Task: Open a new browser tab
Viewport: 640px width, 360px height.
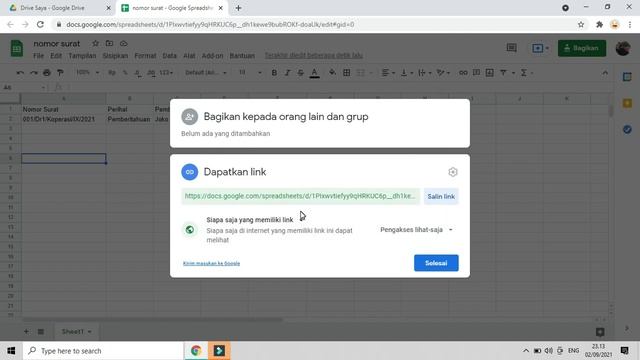Action: 238,8
